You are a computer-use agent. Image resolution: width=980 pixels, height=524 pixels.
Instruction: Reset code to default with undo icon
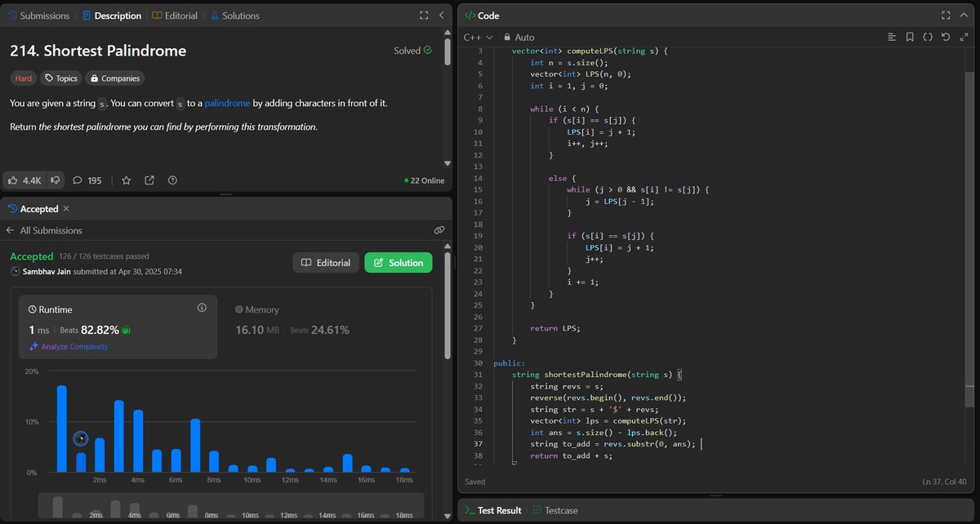946,37
